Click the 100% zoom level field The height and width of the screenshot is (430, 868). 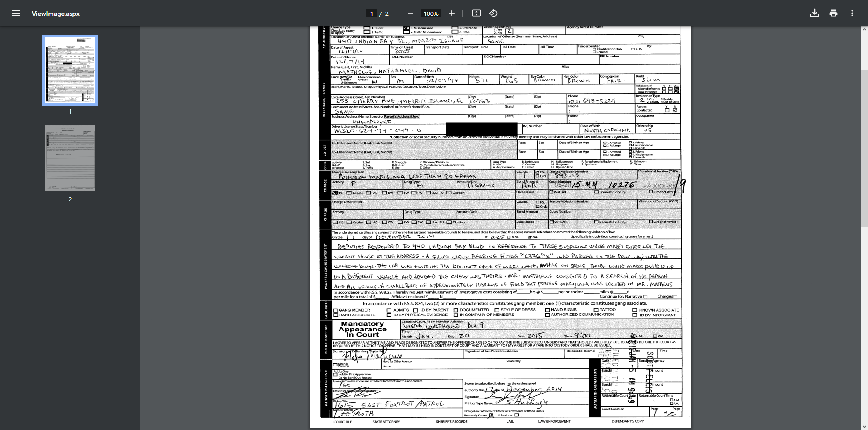click(x=431, y=14)
